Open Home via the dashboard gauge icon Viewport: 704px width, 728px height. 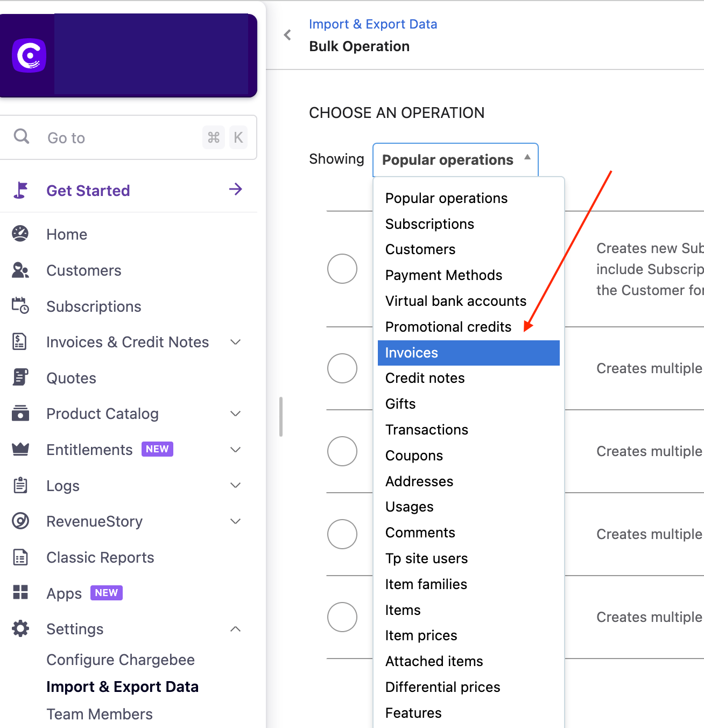click(x=20, y=234)
